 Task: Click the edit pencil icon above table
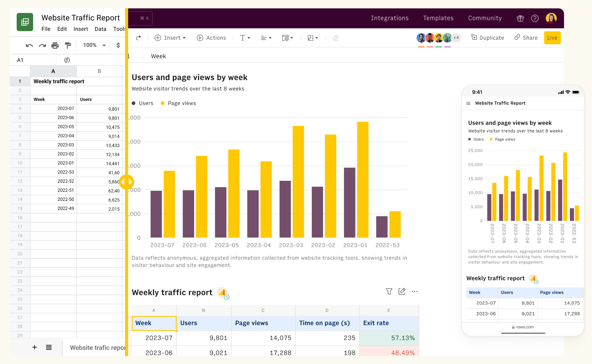click(402, 292)
